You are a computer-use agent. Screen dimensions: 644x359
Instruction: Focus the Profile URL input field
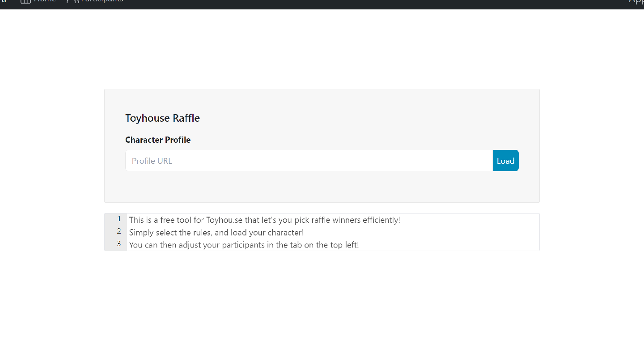click(x=309, y=161)
